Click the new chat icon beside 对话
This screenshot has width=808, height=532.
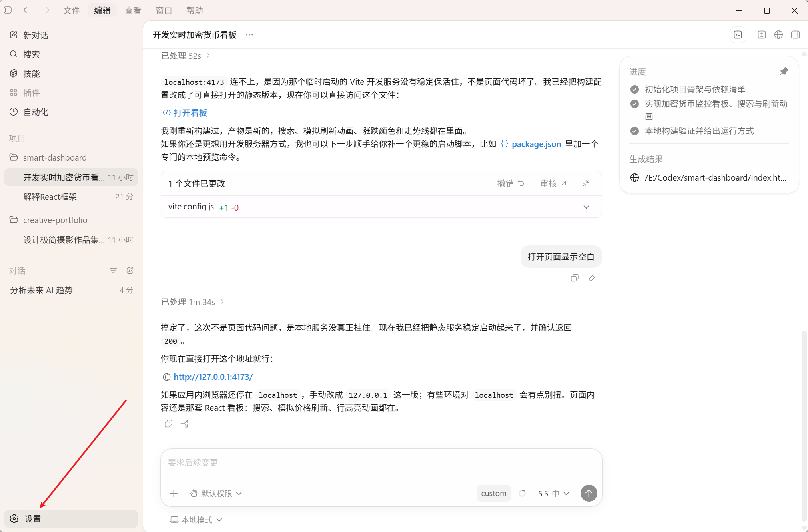tap(130, 271)
